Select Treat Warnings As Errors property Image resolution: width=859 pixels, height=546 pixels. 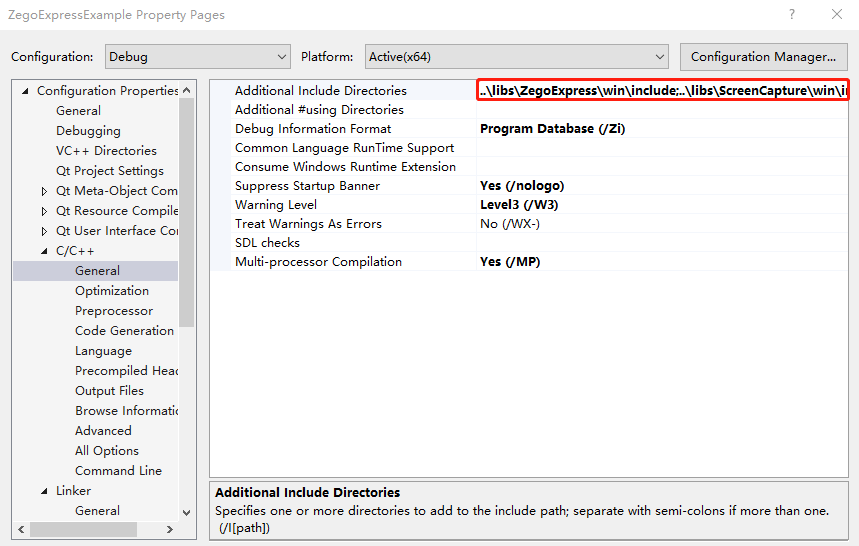308,224
